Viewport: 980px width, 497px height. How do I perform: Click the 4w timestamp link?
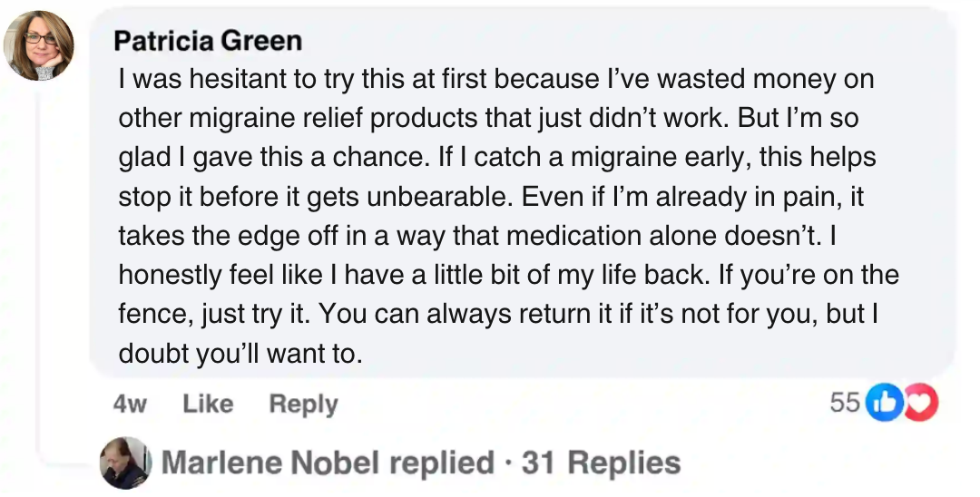tap(130, 404)
